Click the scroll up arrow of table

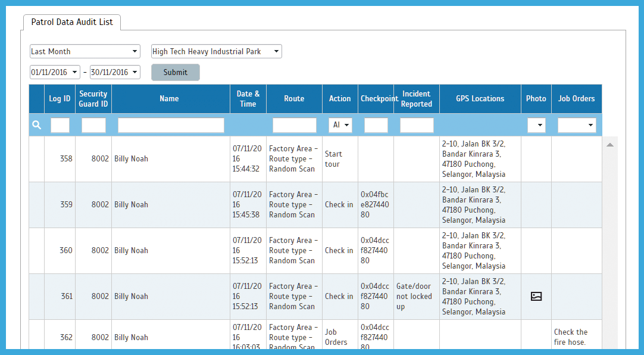610,145
